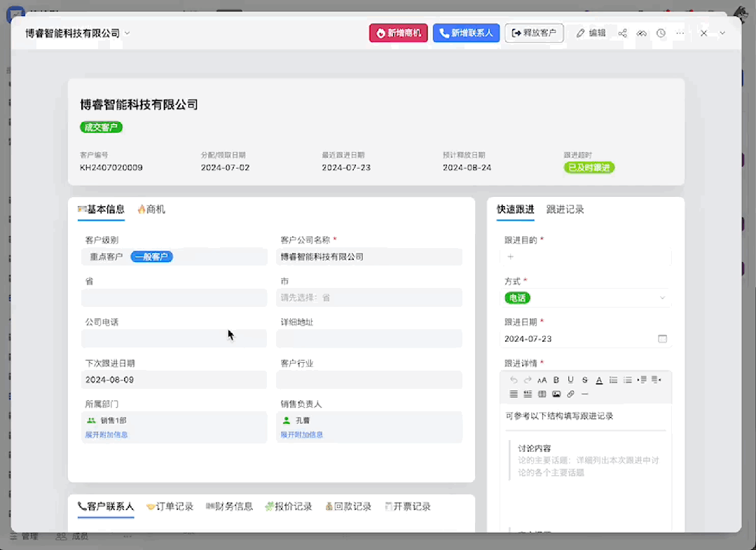This screenshot has height=550, width=756.
Task: Expand additional info under 销售1部 department
Action: tap(106, 435)
